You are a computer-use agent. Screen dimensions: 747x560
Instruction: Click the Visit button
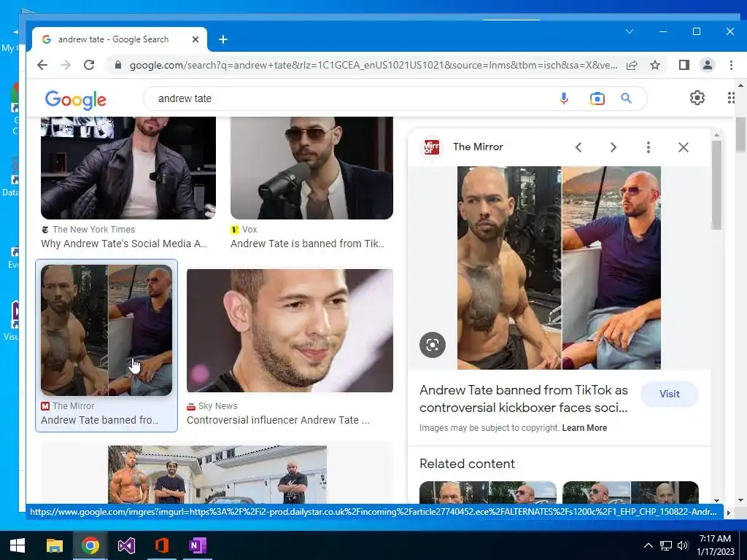[670, 394]
